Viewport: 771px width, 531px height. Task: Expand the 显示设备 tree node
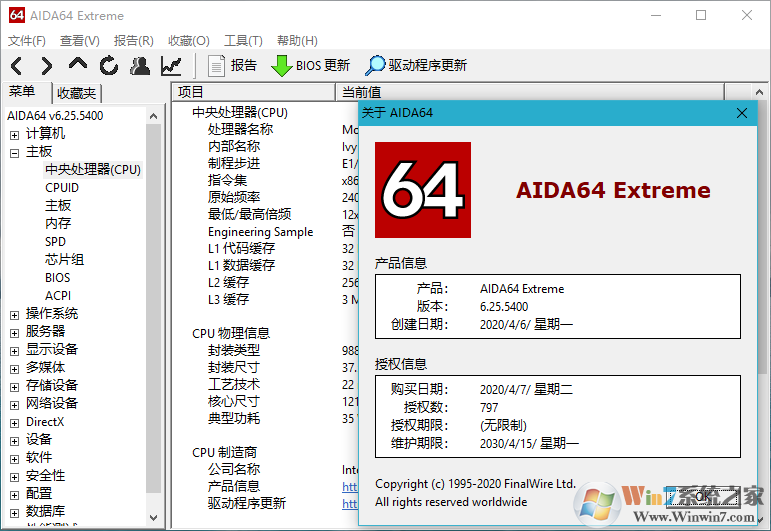point(14,350)
